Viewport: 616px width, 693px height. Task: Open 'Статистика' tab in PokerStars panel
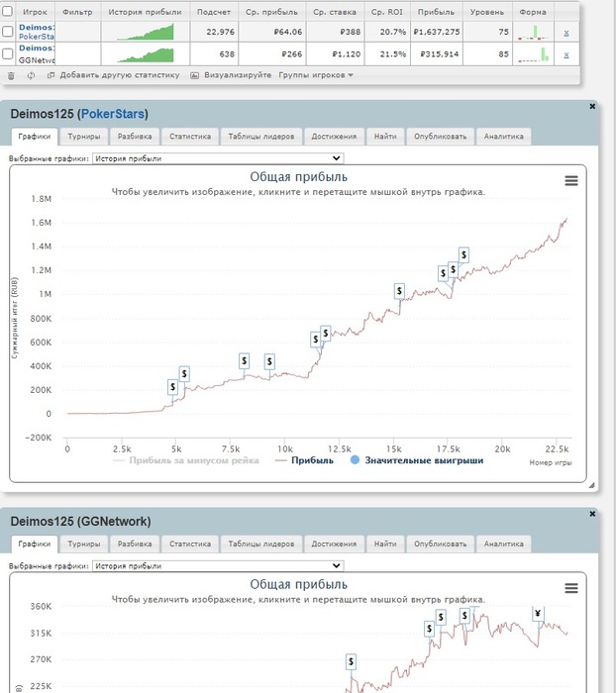[x=190, y=137]
